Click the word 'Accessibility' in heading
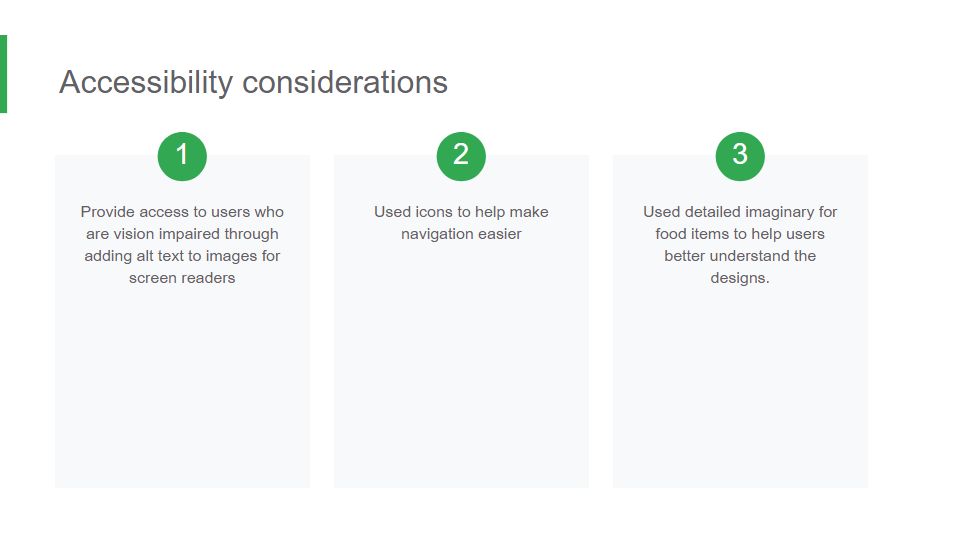 (x=146, y=82)
